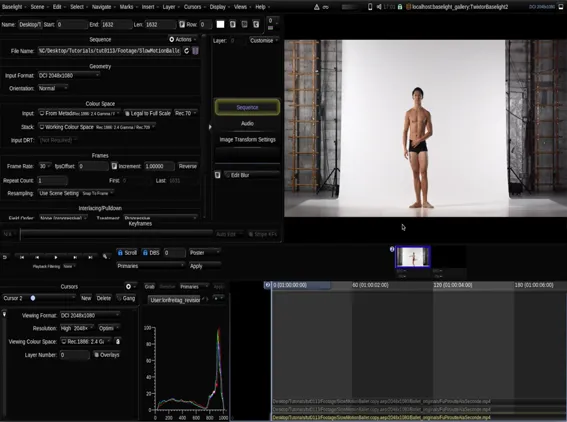Click Delete cursor button

coord(104,298)
